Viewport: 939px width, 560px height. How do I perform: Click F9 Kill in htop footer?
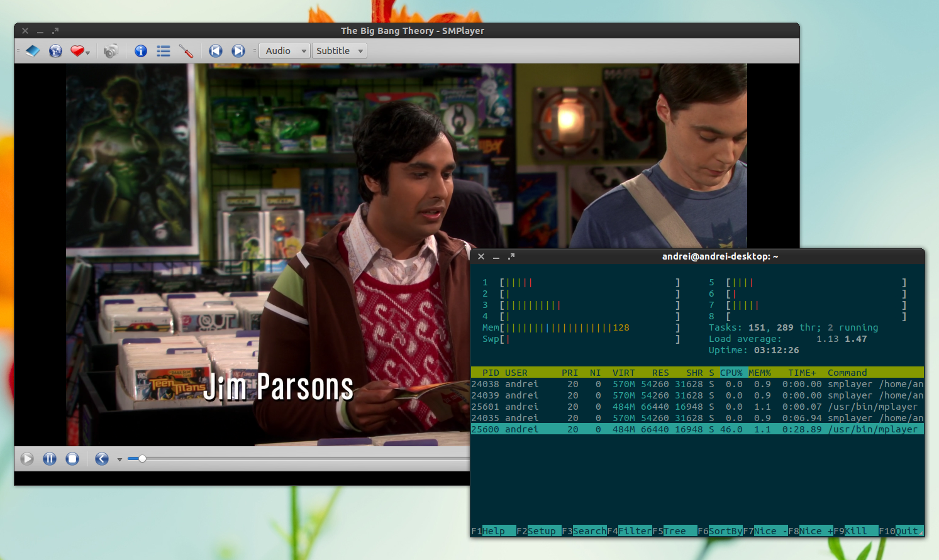point(856,531)
